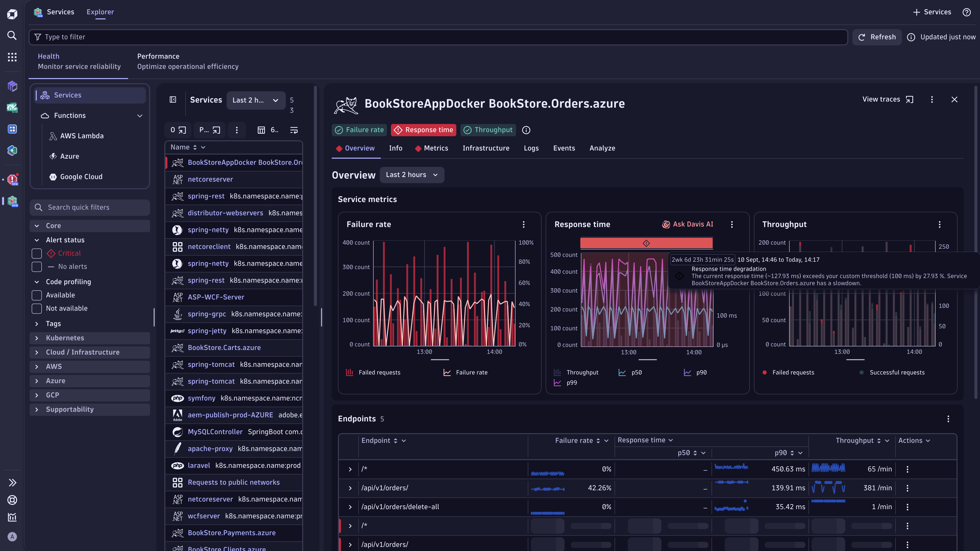980x551 pixels.
Task: Click health indicators info icon
Action: pos(526,130)
